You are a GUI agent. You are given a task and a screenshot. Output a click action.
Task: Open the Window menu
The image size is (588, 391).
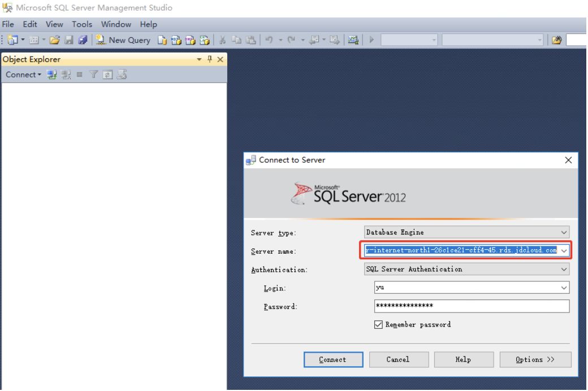[116, 24]
